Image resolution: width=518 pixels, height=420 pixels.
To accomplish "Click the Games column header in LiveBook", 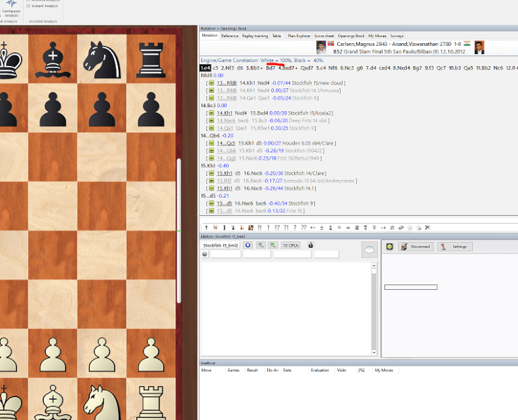I will click(233, 370).
